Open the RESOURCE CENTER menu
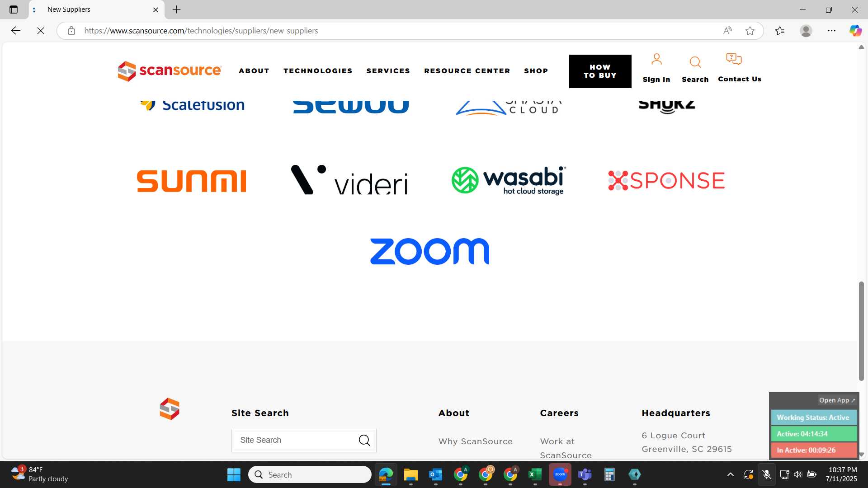This screenshot has height=488, width=868. (x=467, y=71)
